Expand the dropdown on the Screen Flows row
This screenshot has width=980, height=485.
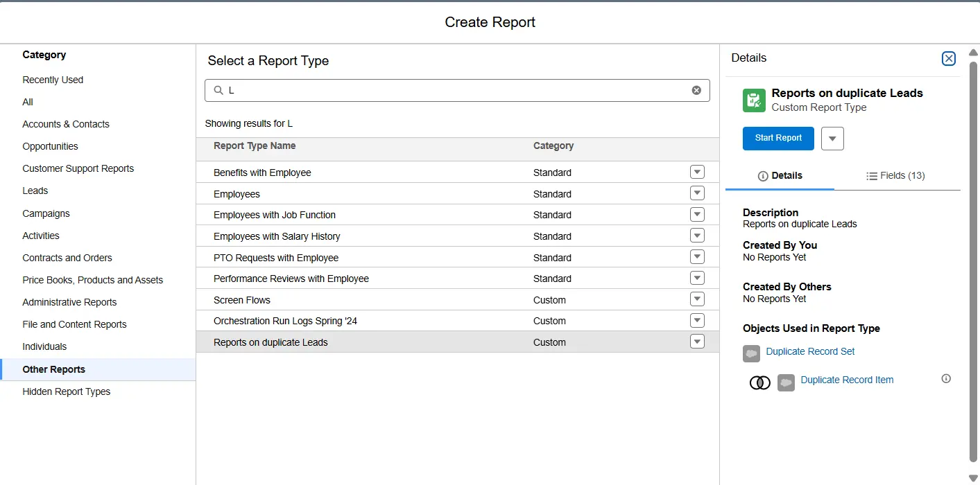click(x=697, y=299)
